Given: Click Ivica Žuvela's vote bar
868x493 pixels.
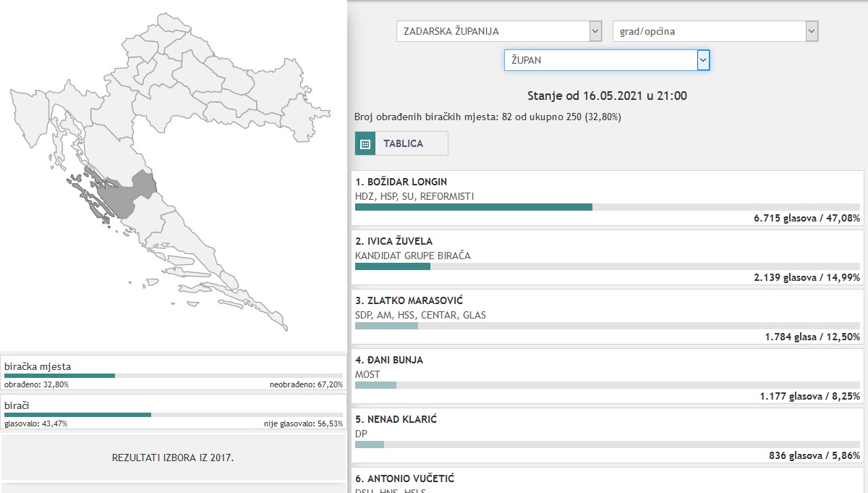Looking at the screenshot, I should [x=608, y=266].
